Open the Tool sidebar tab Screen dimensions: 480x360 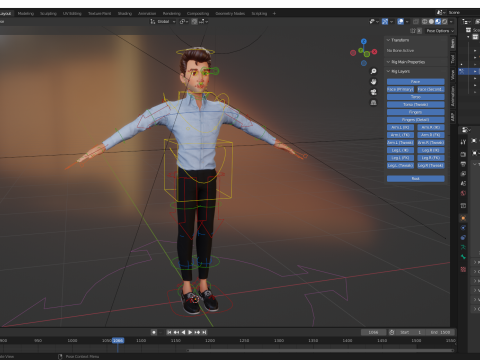(453, 59)
